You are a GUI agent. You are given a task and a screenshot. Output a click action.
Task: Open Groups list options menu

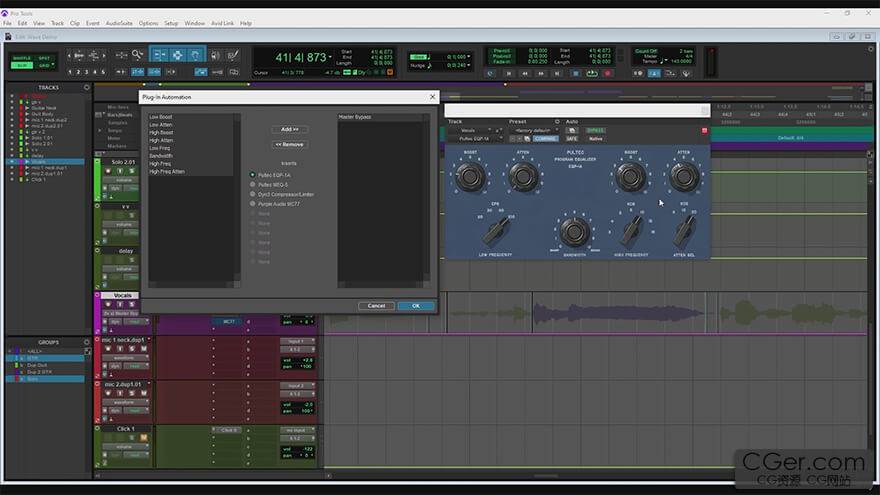pyautogui.click(x=86, y=342)
